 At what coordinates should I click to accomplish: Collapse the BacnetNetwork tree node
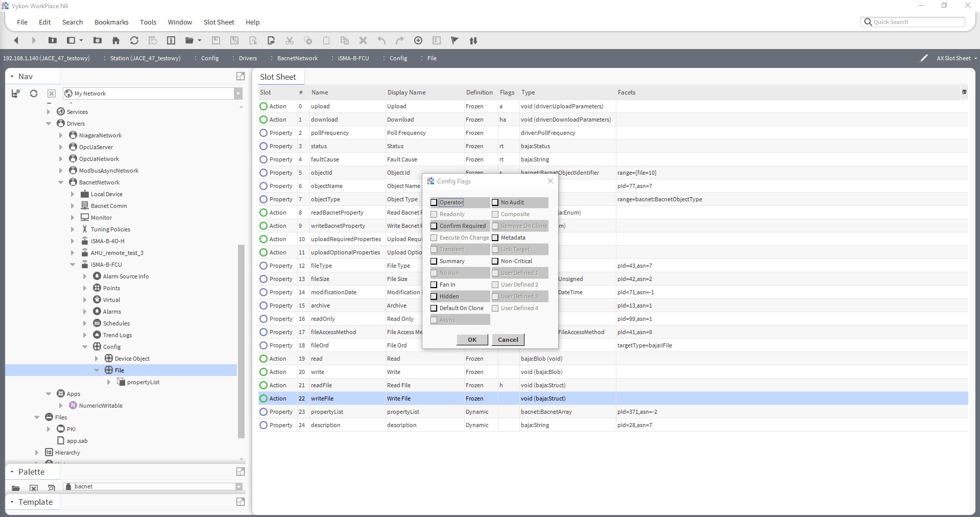(x=60, y=182)
